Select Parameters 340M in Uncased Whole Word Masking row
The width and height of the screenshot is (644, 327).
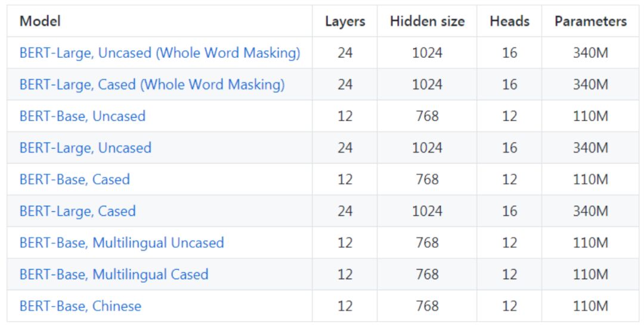590,53
